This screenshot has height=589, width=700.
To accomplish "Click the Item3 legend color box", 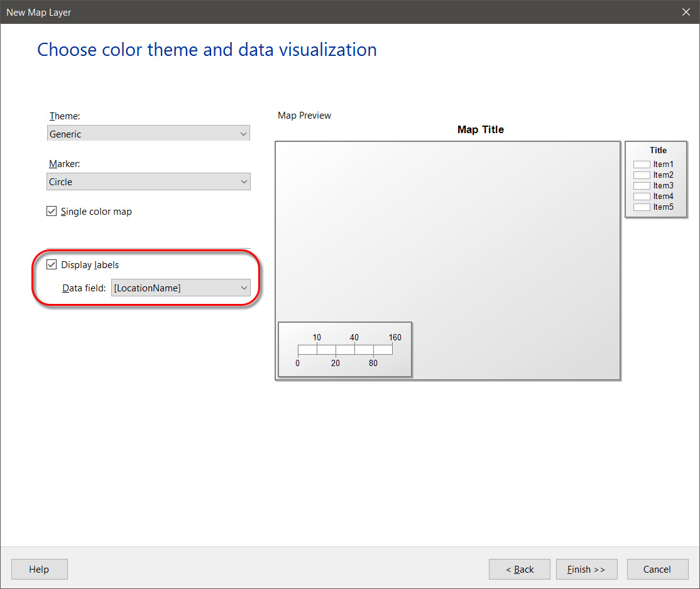I will [x=641, y=186].
